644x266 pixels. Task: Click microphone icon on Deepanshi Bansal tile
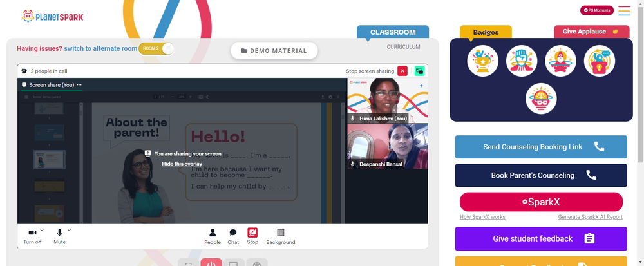[352, 164]
